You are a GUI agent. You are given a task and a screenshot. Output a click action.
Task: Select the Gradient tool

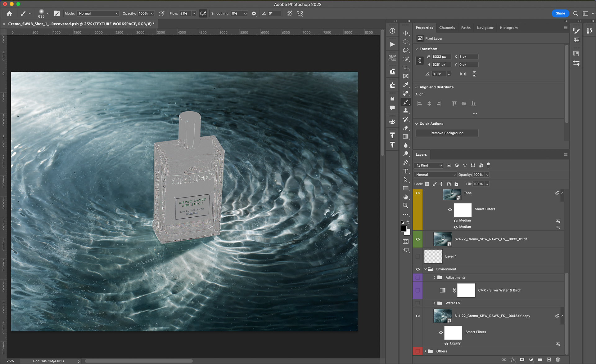tap(405, 136)
